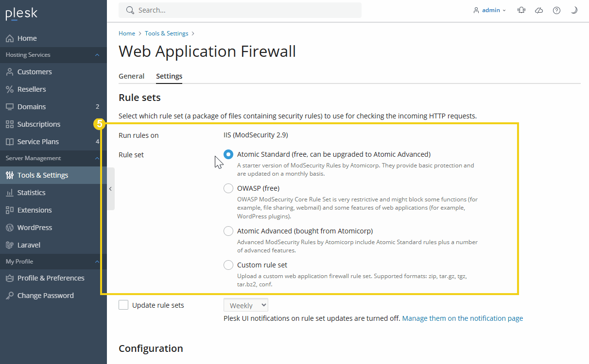Screen dimensions: 589x364
Task: Open Subscriptions in sidebar
Action: click(x=53, y=124)
